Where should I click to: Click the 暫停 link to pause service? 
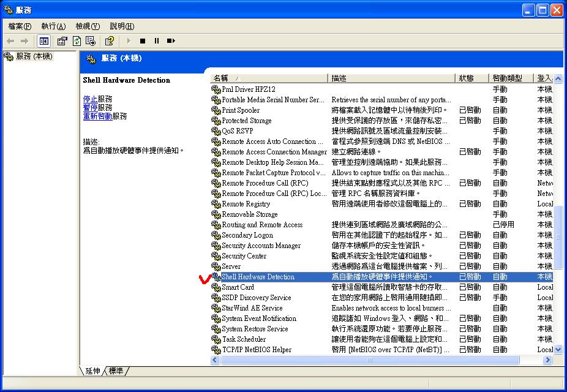[90, 107]
